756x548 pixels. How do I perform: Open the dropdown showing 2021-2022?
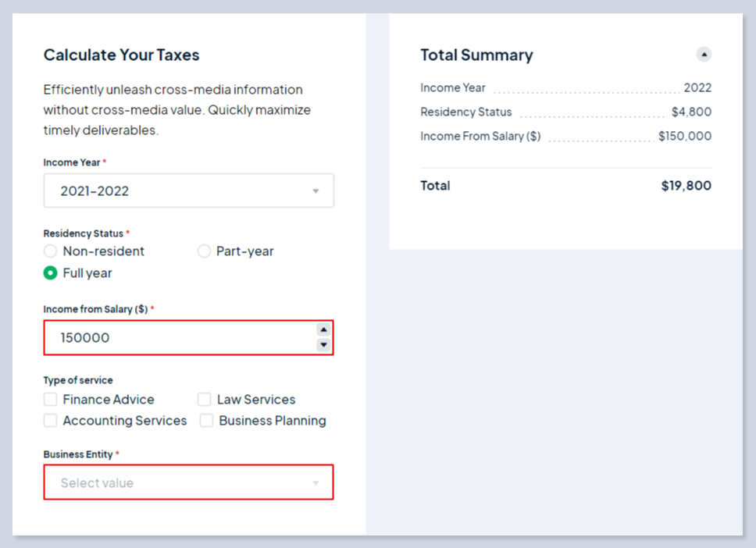(x=180, y=191)
